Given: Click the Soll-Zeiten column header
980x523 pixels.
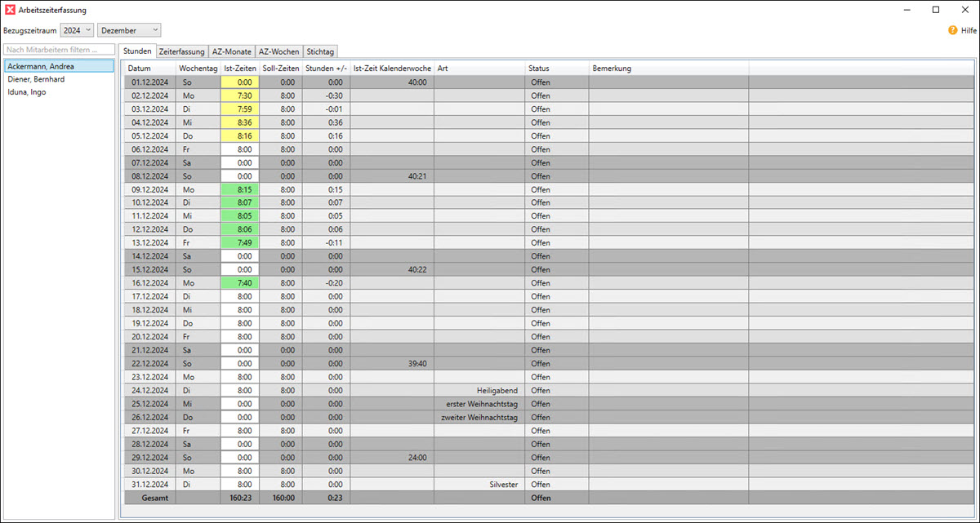Looking at the screenshot, I should click(281, 69).
